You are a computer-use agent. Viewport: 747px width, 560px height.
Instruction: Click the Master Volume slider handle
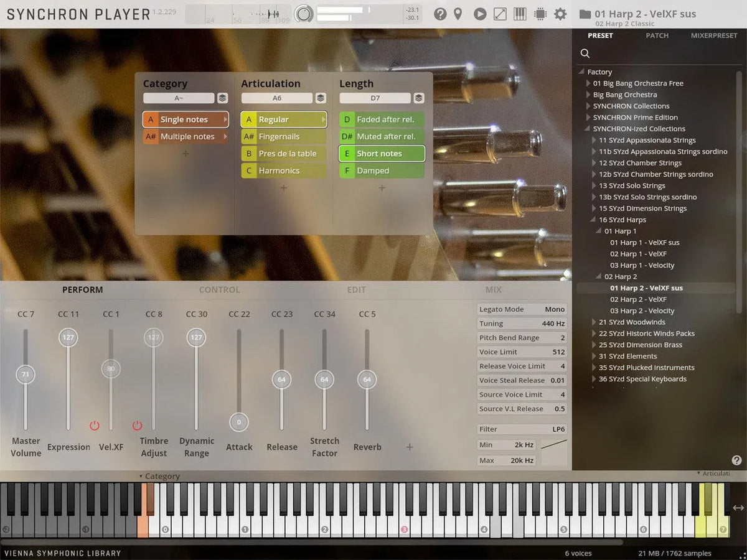tap(26, 375)
